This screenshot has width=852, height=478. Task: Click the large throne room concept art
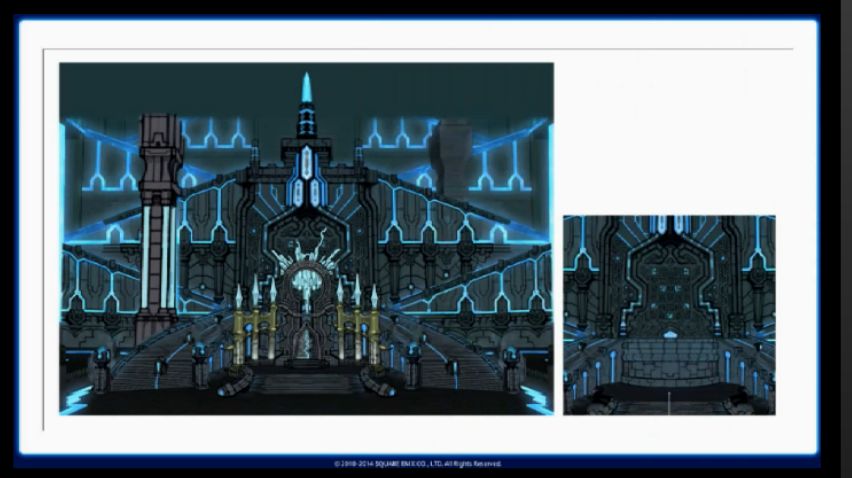(x=306, y=238)
